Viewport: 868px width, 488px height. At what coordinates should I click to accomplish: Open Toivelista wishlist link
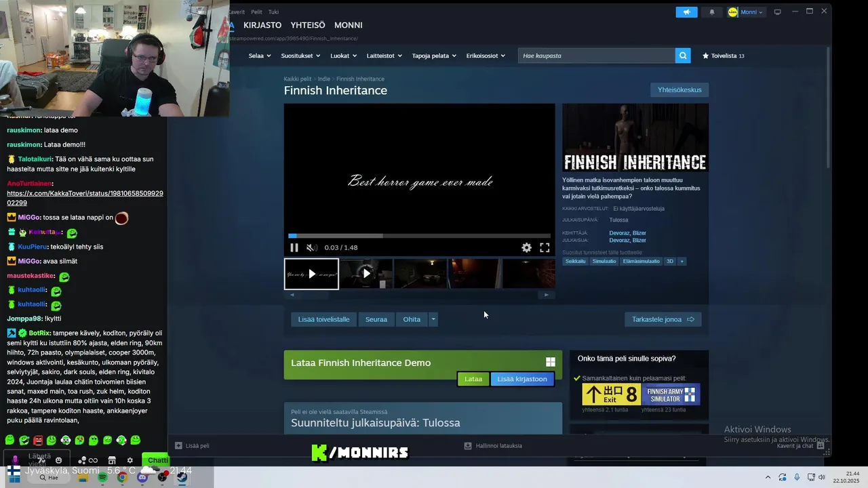(x=724, y=56)
